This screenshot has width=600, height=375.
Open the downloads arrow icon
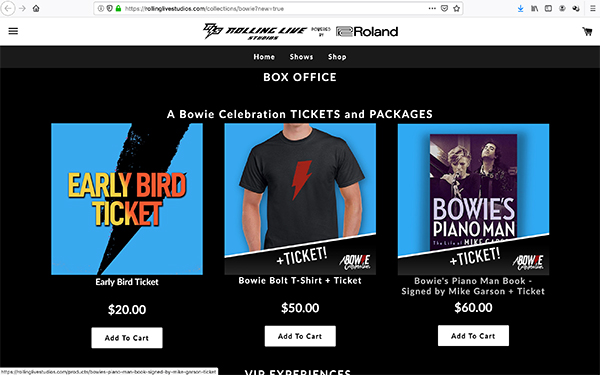520,8
